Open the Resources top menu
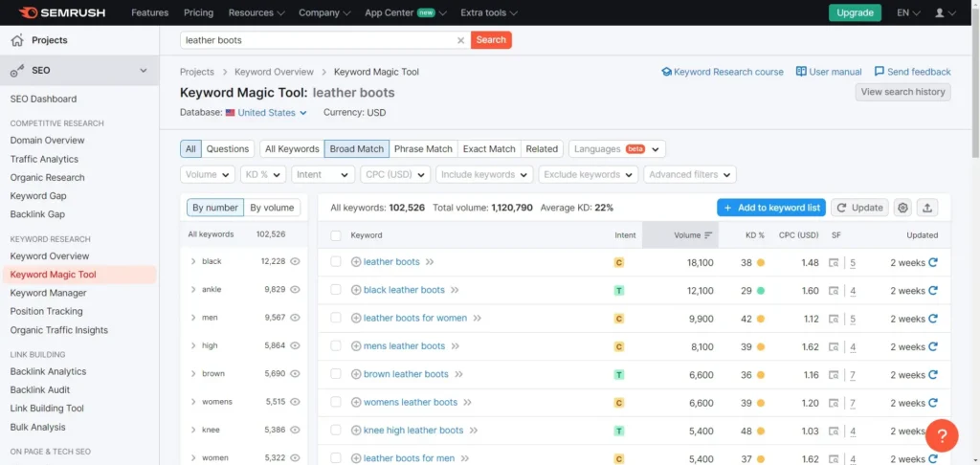 (x=256, y=12)
